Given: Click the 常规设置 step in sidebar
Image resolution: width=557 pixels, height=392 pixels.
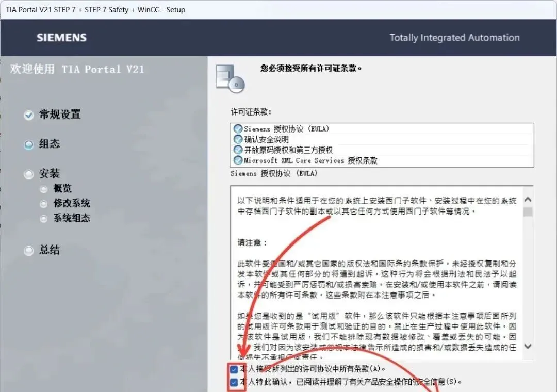Looking at the screenshot, I should pos(60,115).
